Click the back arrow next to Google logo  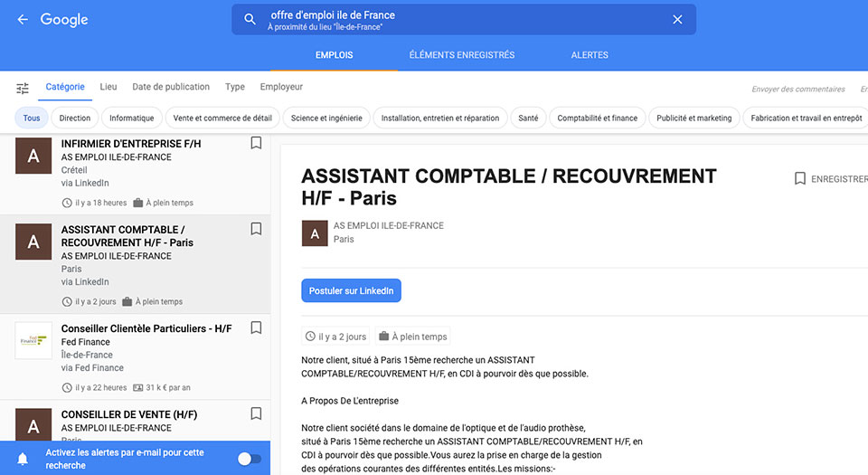23,20
